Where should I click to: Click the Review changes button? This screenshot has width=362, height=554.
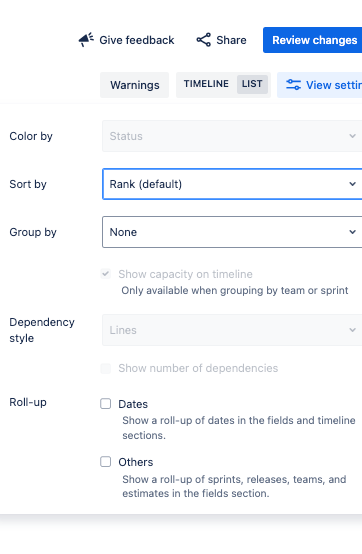[x=313, y=40]
